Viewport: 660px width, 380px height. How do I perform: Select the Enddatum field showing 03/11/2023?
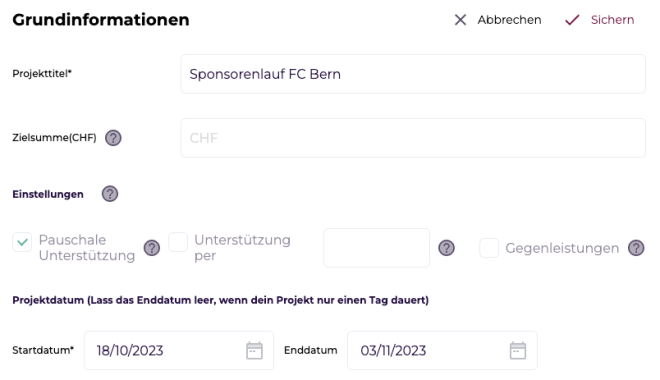(x=442, y=351)
